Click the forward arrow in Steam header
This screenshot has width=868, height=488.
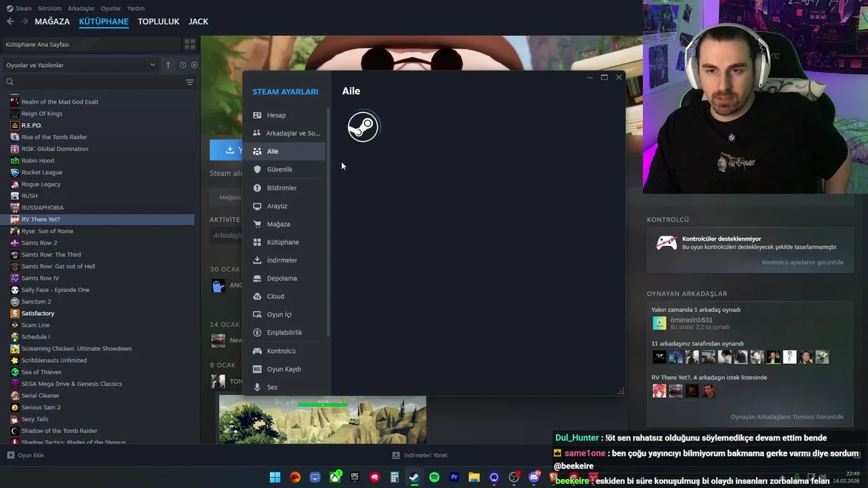24,22
